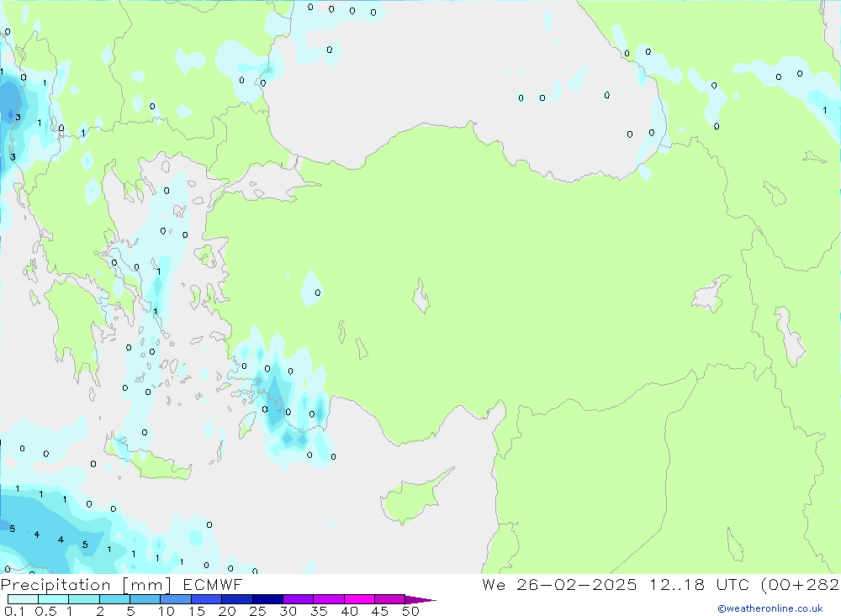The height and width of the screenshot is (616, 841).
Task: Pick the 40–45 mm legend color swatch
Action: [359, 599]
